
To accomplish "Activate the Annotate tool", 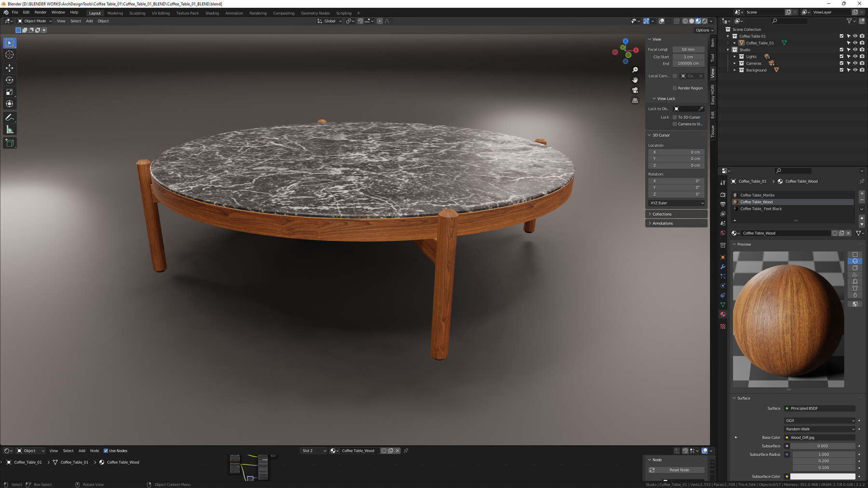I will [x=9, y=117].
